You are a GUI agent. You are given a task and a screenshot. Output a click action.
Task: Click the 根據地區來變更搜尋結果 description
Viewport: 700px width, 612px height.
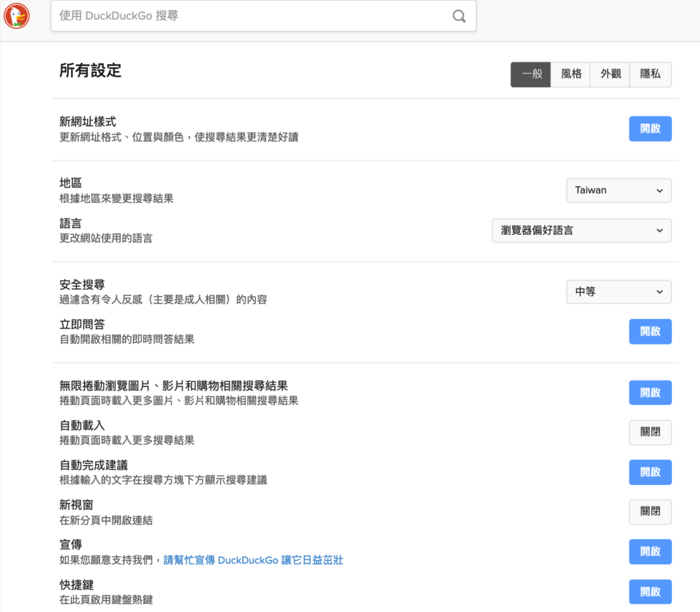116,199
